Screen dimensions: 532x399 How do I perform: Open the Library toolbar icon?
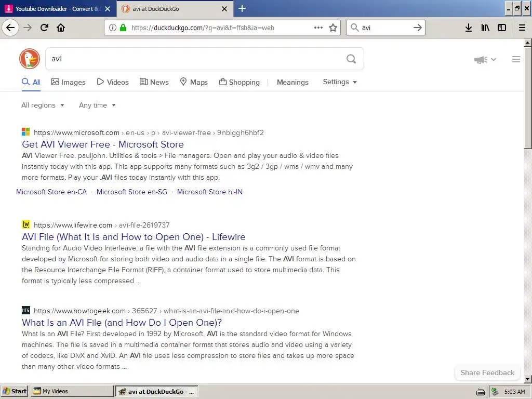click(x=485, y=28)
